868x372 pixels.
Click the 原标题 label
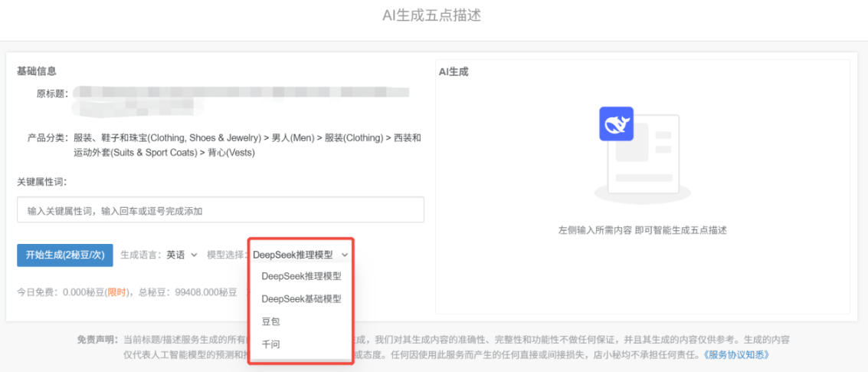(53, 93)
